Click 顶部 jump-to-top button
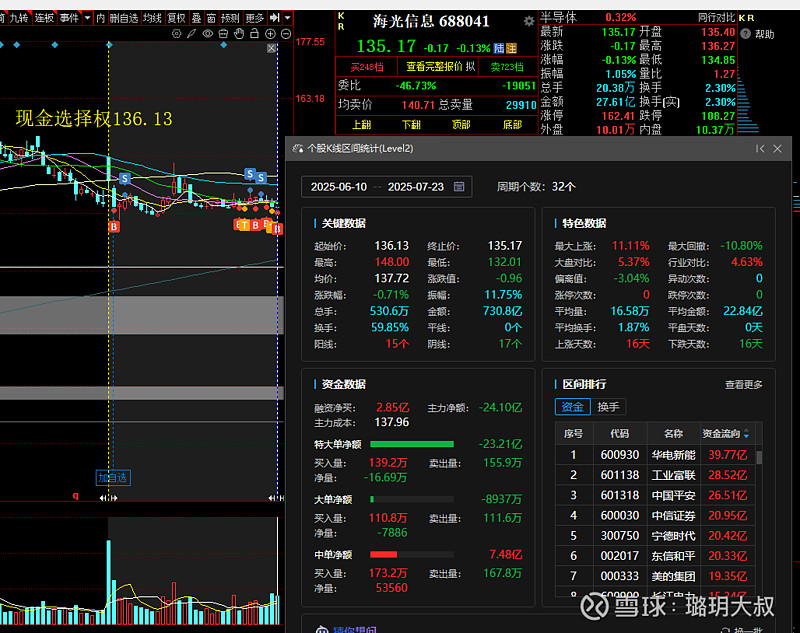 (x=461, y=124)
